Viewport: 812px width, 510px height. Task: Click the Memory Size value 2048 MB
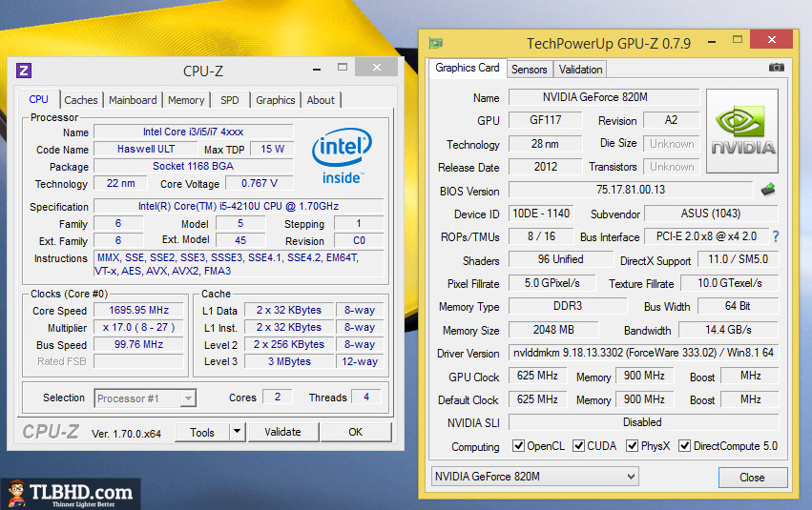click(553, 330)
